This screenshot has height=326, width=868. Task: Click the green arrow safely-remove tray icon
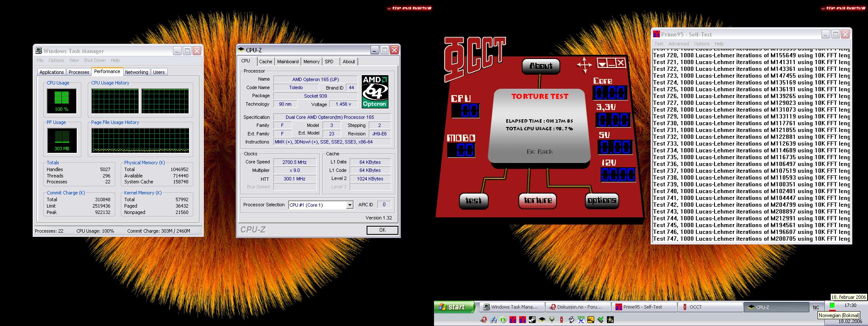[601, 320]
